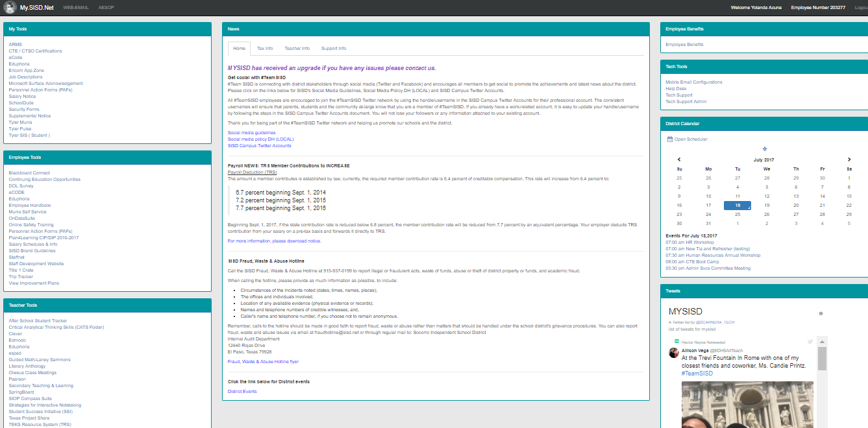Click the calendar icon beside Open Scheduler
The height and width of the screenshot is (428, 868).
click(670, 139)
